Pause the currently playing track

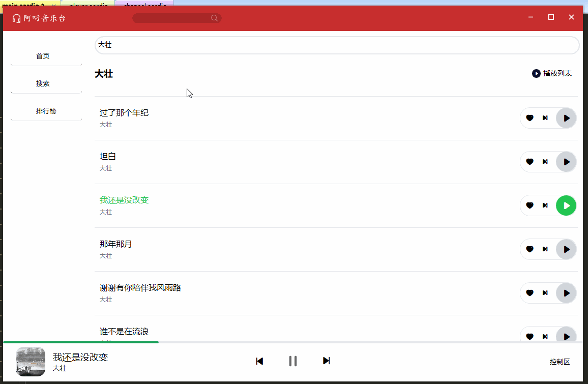(293, 361)
